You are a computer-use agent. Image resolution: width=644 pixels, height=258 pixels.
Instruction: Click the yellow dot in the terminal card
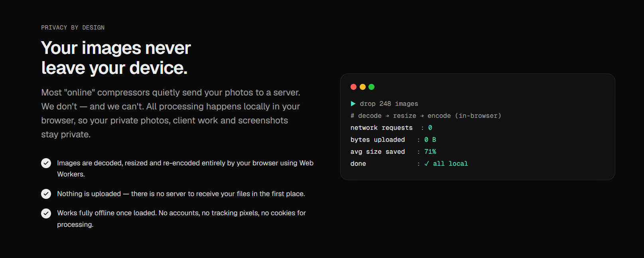[362, 87]
